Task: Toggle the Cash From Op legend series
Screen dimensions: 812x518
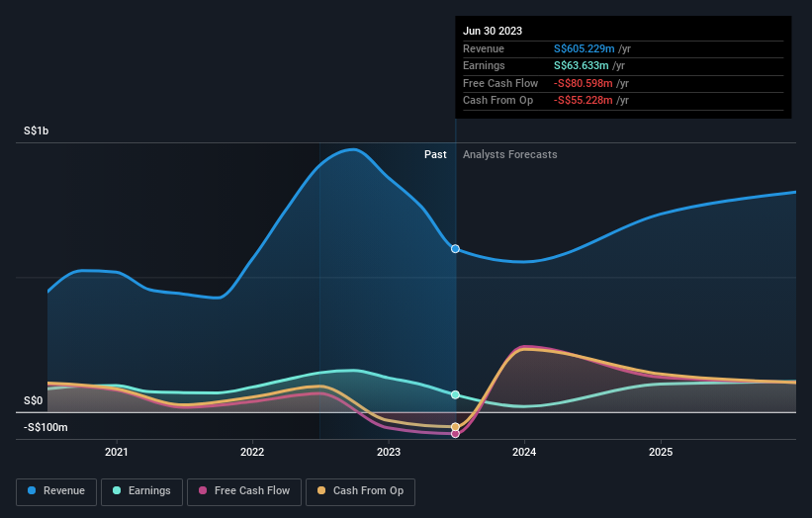Action: point(360,491)
